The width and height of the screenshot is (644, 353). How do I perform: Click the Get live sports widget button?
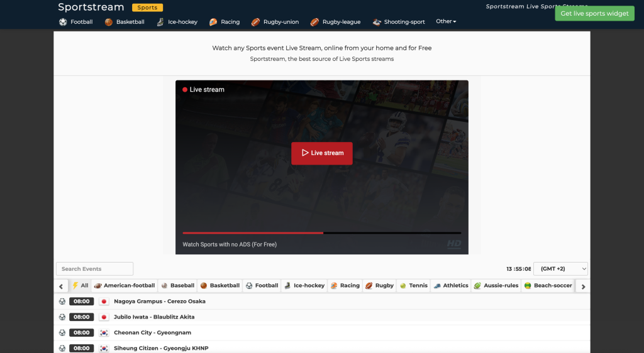595,14
